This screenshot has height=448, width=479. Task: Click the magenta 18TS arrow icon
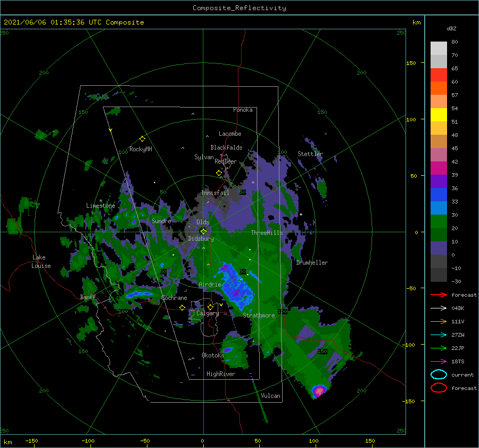click(439, 362)
